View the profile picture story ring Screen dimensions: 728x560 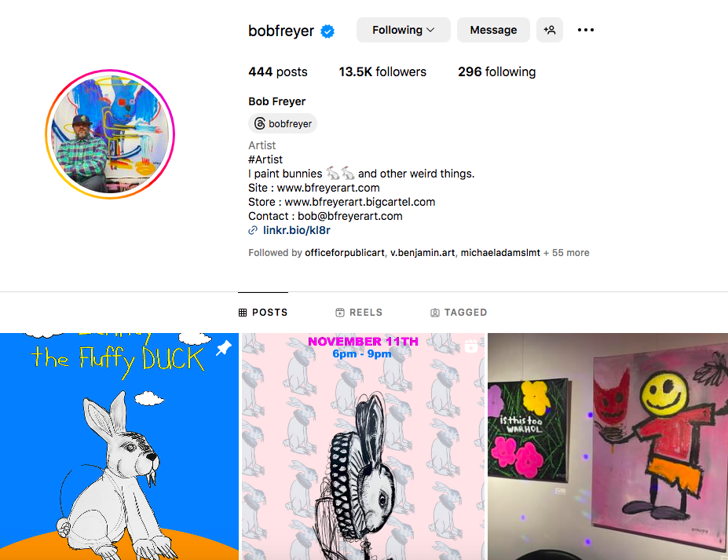[110, 134]
